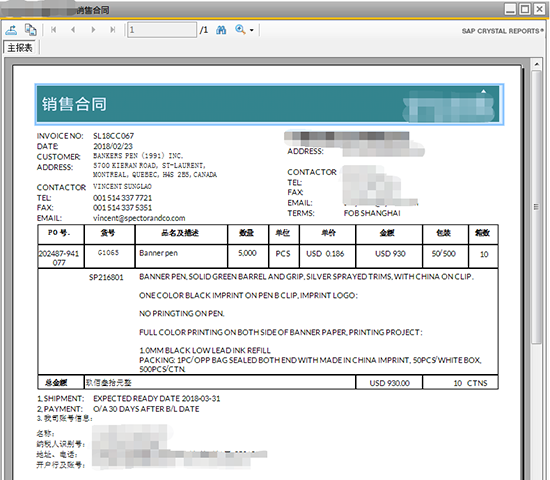Click the Banner pen description cell
This screenshot has height=480, width=550.
181,256
